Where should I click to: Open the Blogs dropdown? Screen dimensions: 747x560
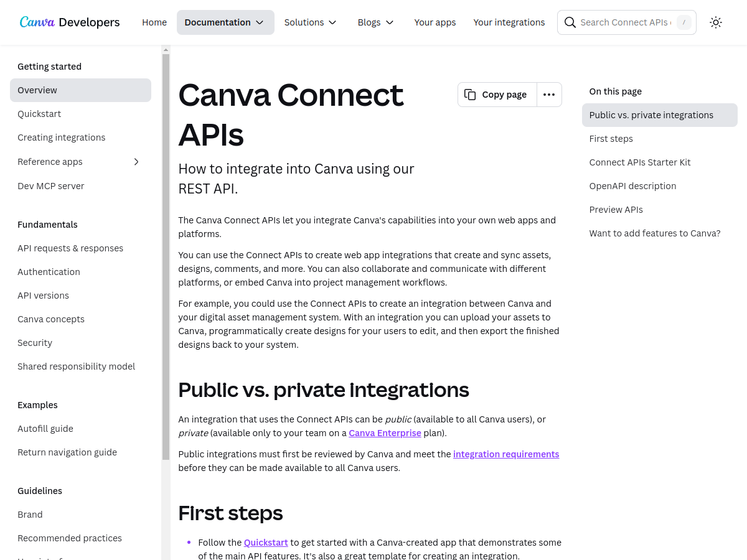(375, 22)
